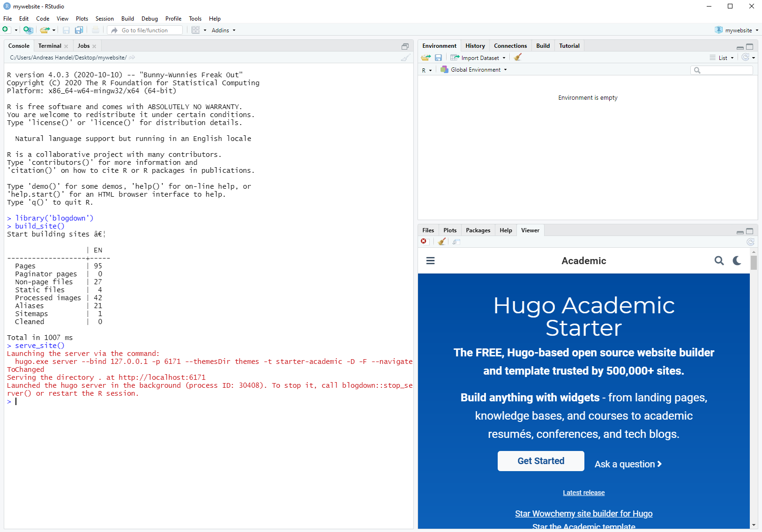Open the Latest release link
762x532 pixels.
click(x=584, y=493)
